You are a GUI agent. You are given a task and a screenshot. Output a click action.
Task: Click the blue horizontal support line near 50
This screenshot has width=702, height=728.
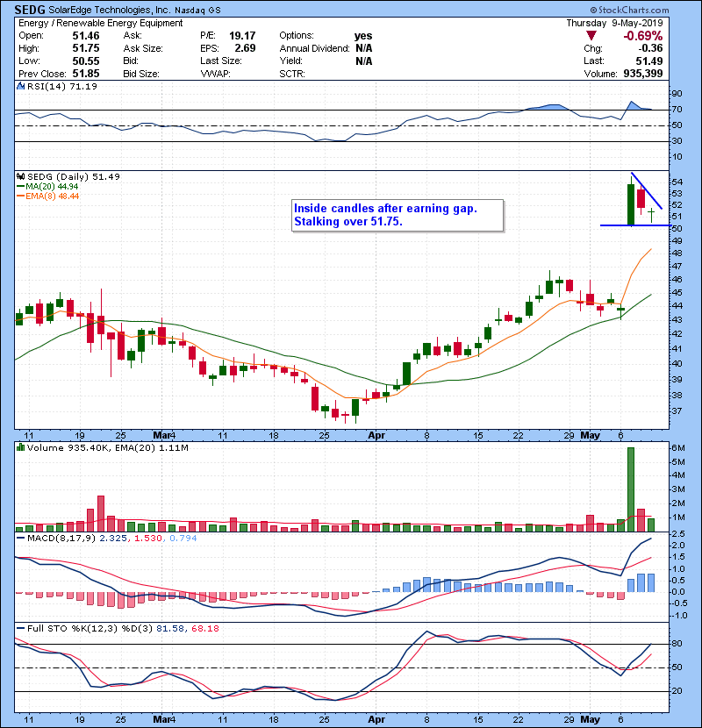[x=635, y=225]
